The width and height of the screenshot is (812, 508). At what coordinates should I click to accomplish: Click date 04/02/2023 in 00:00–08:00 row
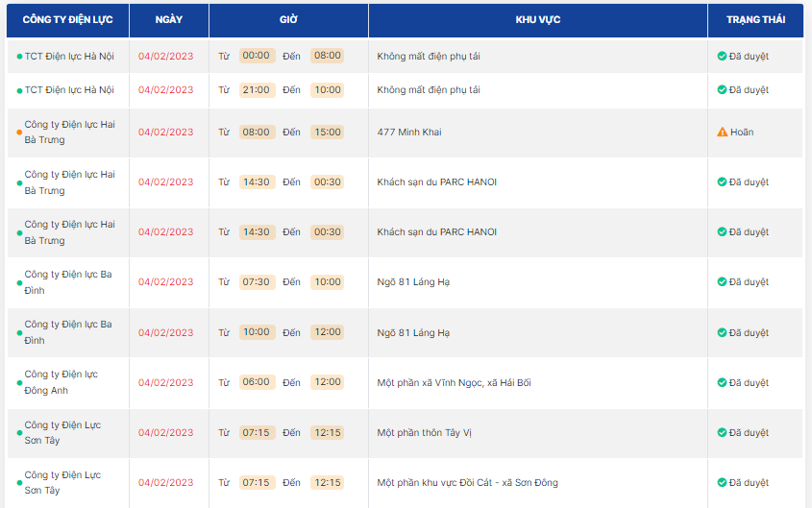[165, 56]
